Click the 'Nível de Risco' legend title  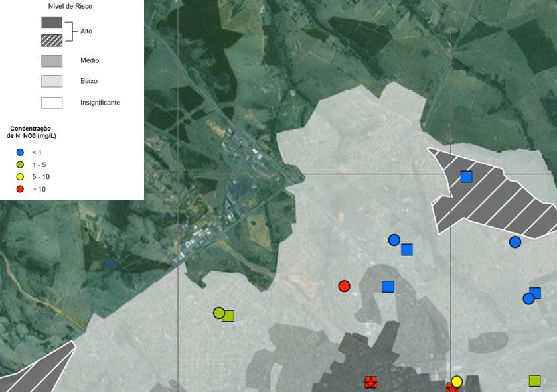(x=70, y=5)
